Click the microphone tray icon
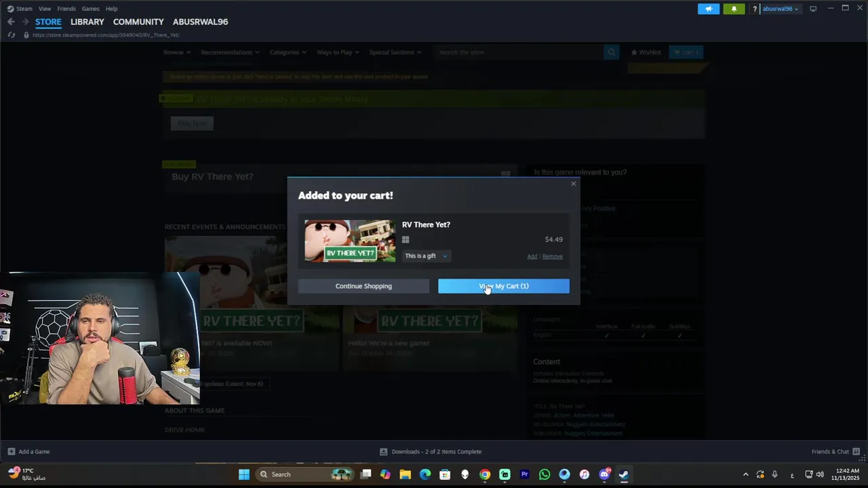This screenshot has height=488, width=868. (774, 474)
